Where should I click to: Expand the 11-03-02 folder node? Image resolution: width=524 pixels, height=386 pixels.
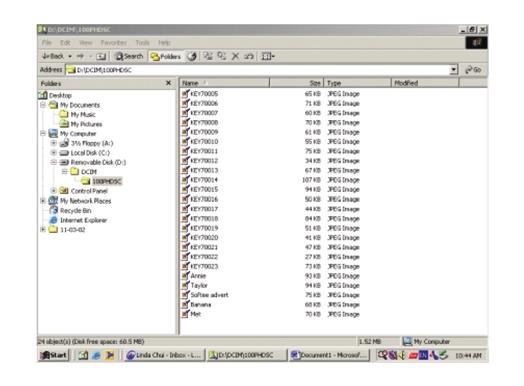point(43,230)
